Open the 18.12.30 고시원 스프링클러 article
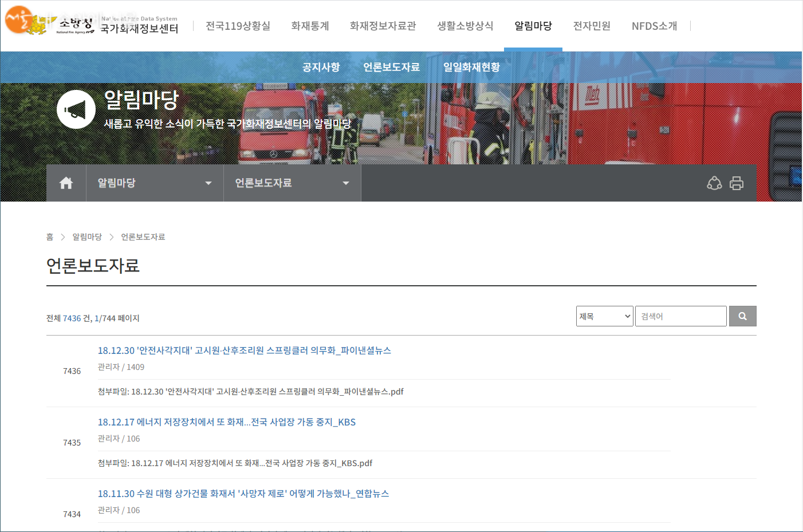 click(244, 350)
